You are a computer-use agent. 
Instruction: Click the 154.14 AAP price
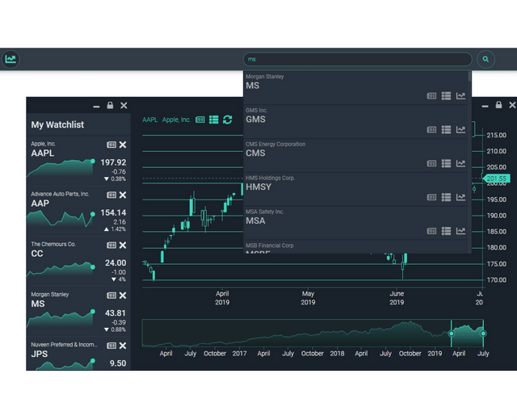pyautogui.click(x=113, y=212)
